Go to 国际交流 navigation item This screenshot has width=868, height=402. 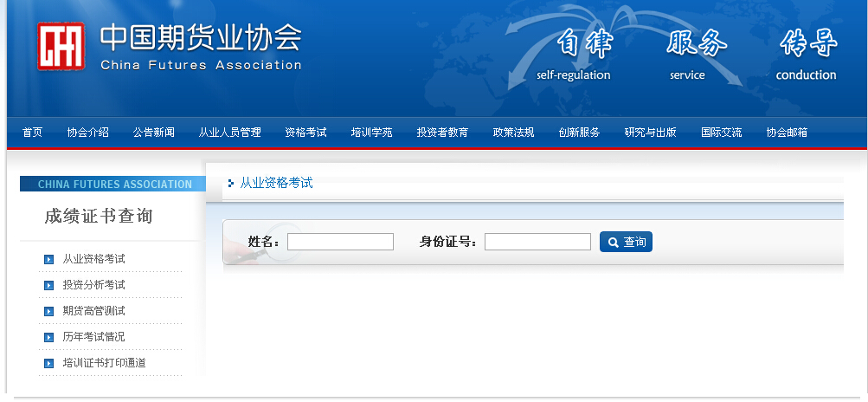[x=721, y=133]
